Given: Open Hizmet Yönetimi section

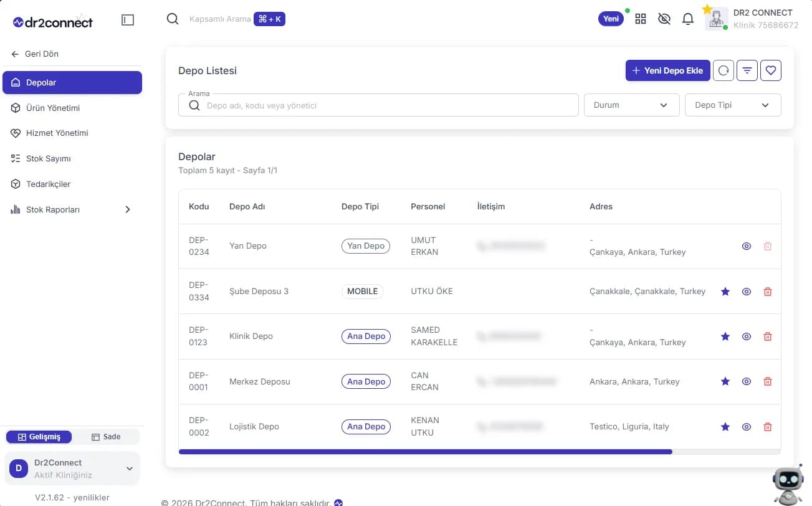Looking at the screenshot, I should coord(72,133).
